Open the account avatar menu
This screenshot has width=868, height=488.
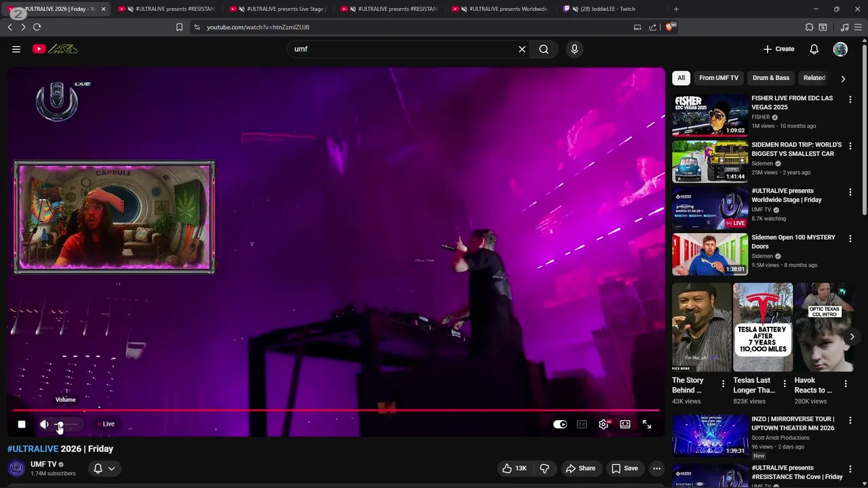(840, 49)
